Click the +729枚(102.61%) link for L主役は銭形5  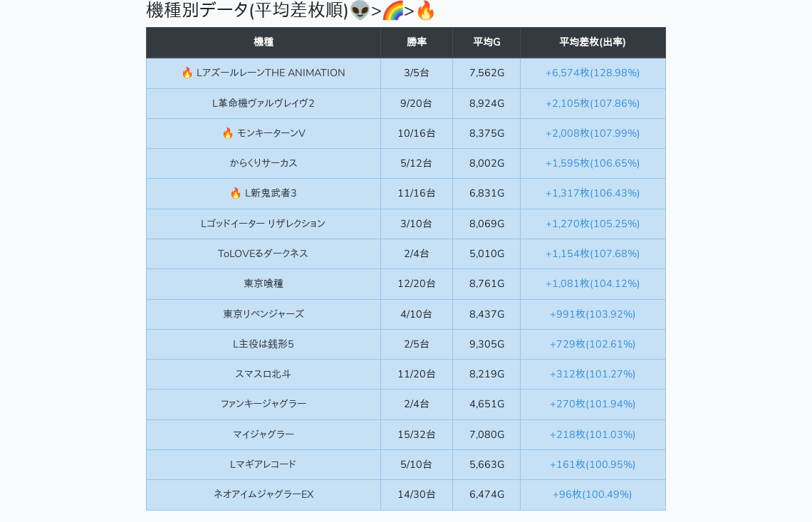(x=593, y=344)
